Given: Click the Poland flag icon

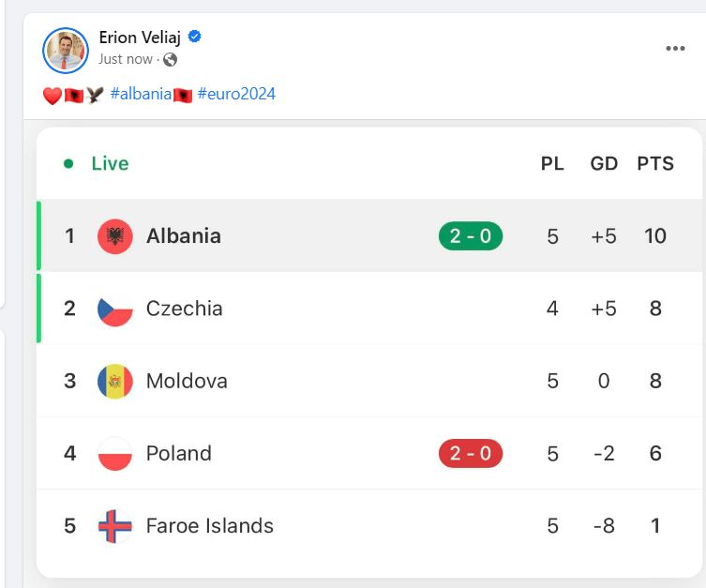Looking at the screenshot, I should click(x=115, y=453).
